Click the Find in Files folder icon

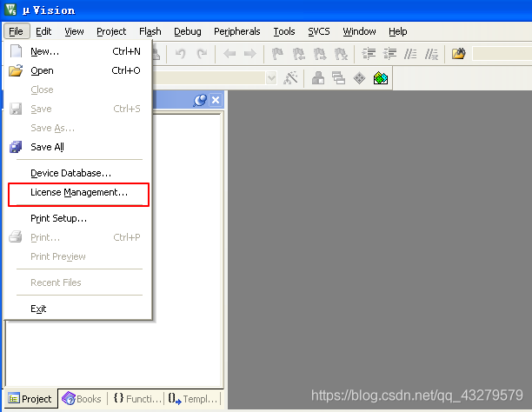click(x=459, y=54)
